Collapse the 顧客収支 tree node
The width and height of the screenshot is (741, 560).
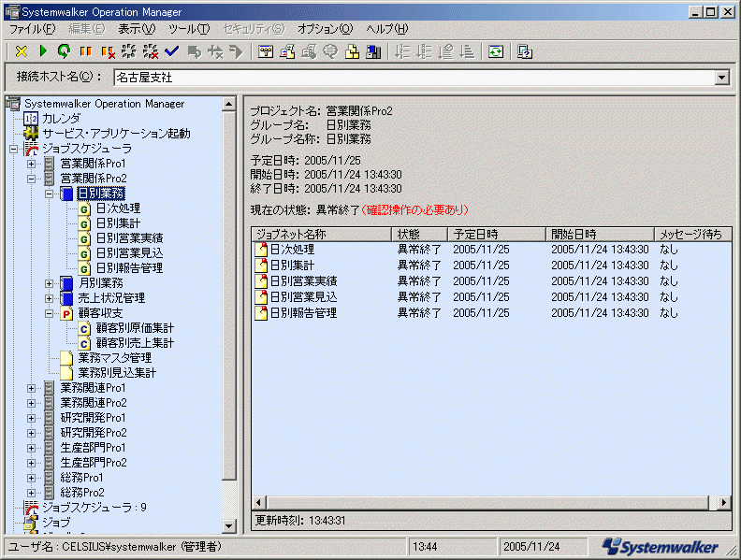tap(50, 313)
